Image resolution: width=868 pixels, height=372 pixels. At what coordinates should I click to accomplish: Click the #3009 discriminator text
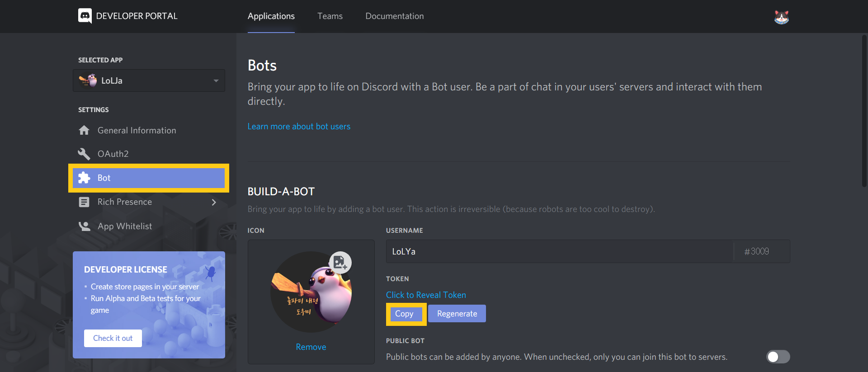[757, 251]
